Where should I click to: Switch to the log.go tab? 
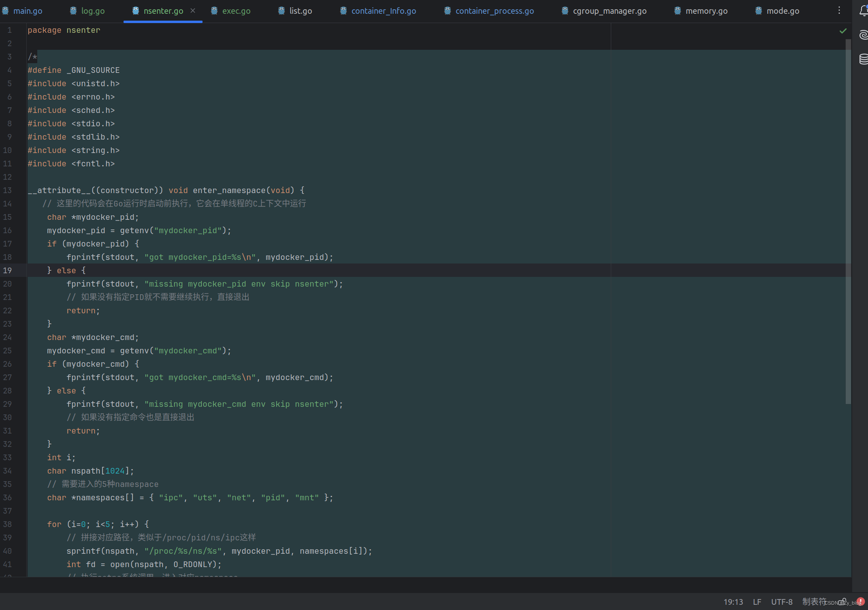pyautogui.click(x=87, y=11)
